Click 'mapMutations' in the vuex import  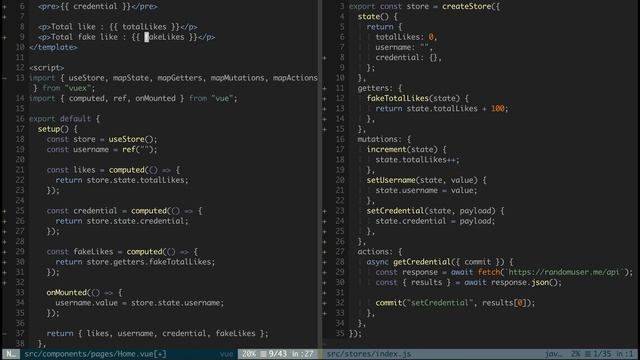coord(238,78)
